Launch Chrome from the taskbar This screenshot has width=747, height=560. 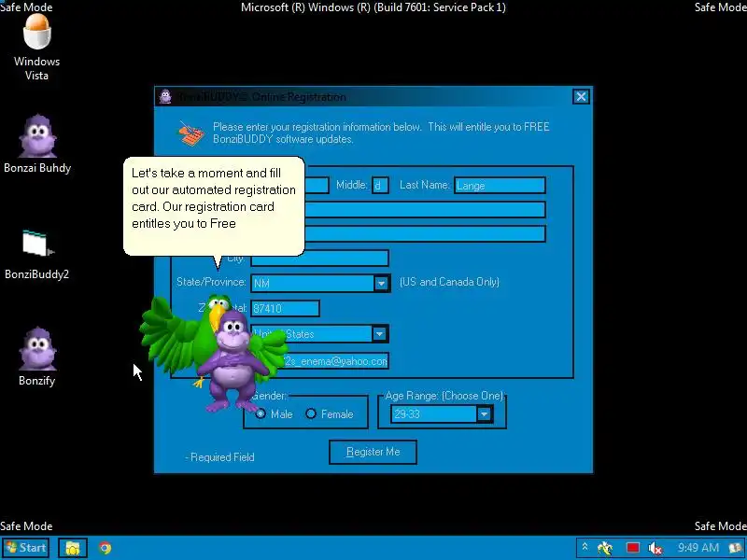(x=106, y=548)
